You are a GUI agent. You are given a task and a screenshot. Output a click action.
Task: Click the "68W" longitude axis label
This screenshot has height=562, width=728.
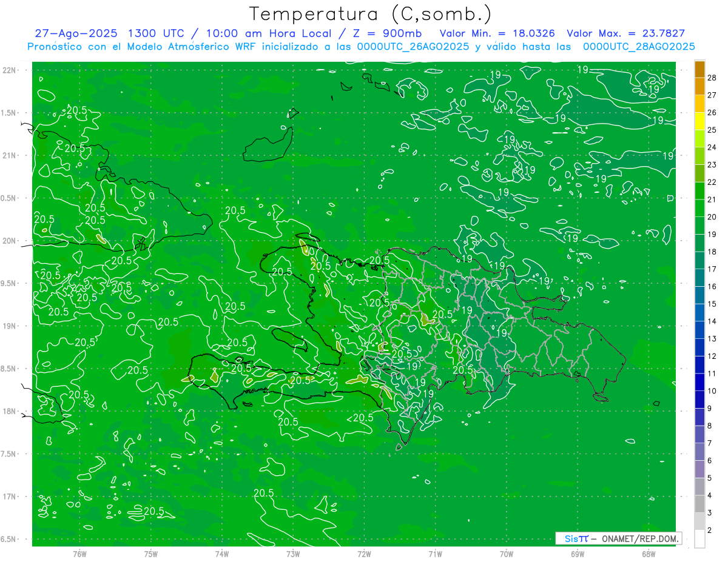tap(649, 554)
